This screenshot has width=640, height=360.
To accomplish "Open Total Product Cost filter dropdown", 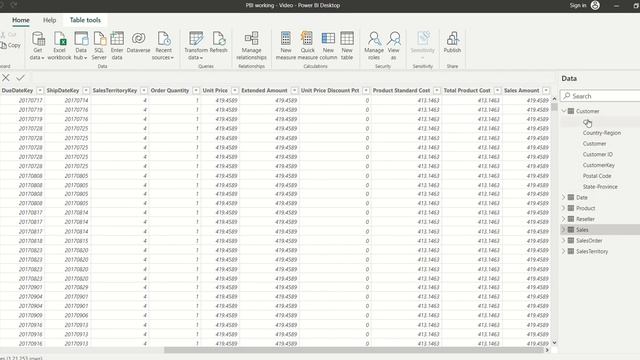I will point(497,91).
